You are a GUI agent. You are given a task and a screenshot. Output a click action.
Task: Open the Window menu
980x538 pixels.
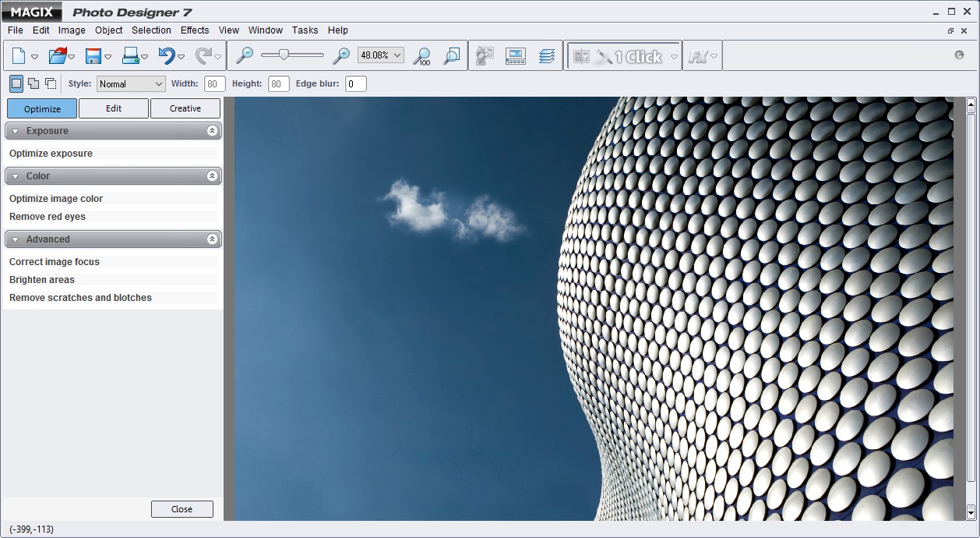266,30
